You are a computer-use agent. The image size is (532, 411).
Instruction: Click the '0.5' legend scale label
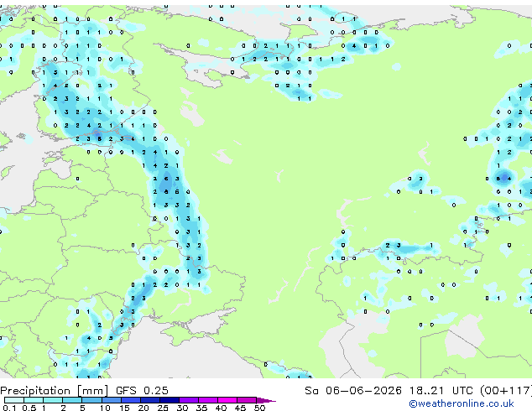tap(29, 408)
